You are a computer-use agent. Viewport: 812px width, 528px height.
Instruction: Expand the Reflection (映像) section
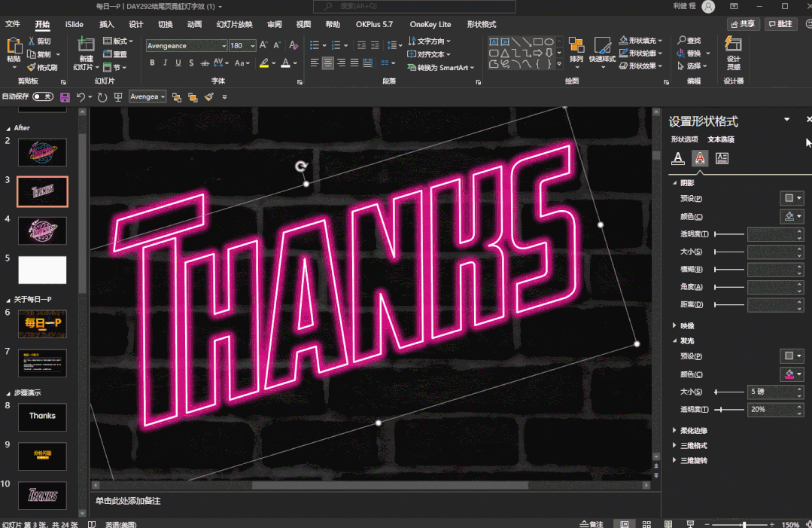(x=674, y=325)
